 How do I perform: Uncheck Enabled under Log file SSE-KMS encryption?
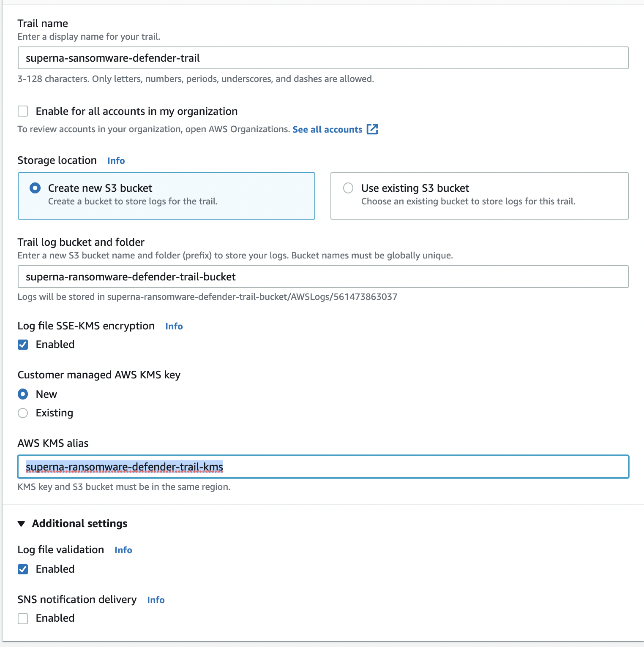(22, 344)
